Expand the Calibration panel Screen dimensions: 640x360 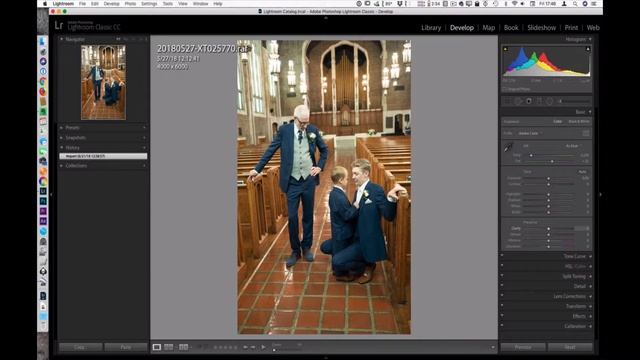click(x=590, y=326)
